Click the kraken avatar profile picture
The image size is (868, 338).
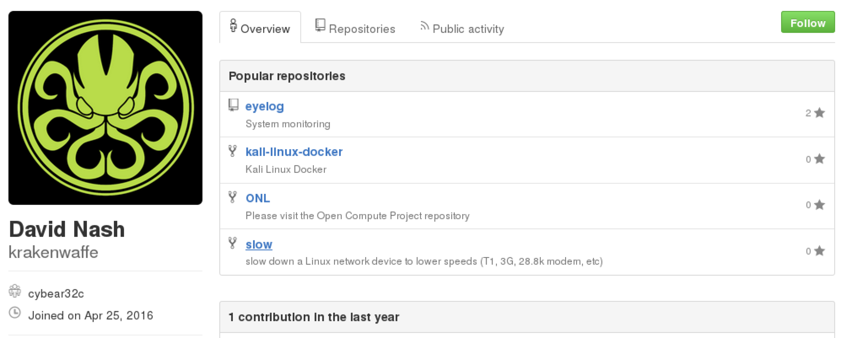click(105, 108)
